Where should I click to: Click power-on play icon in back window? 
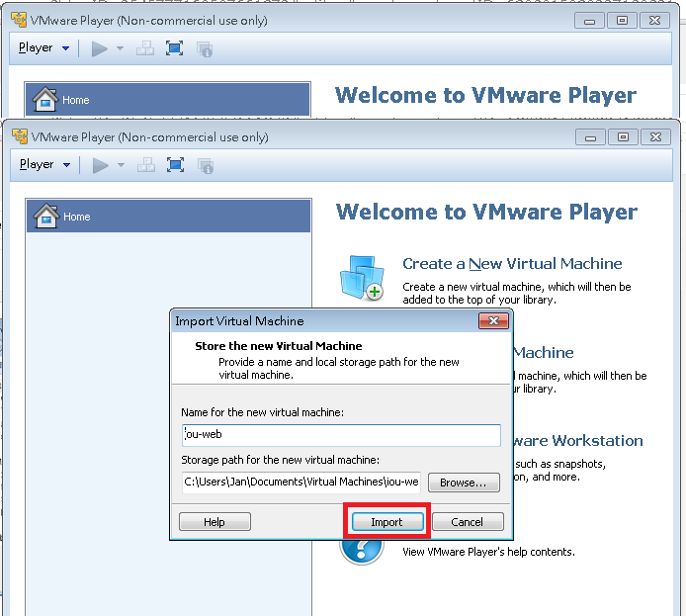[99, 48]
